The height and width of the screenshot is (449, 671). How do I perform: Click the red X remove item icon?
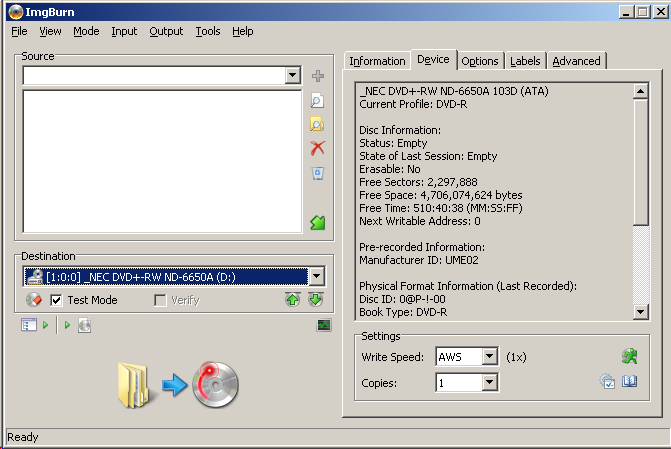tap(318, 148)
